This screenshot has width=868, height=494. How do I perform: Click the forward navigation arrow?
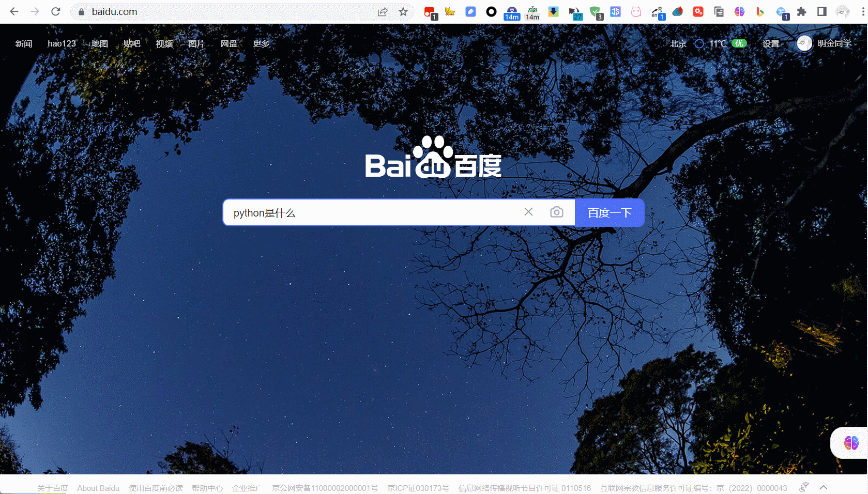35,11
